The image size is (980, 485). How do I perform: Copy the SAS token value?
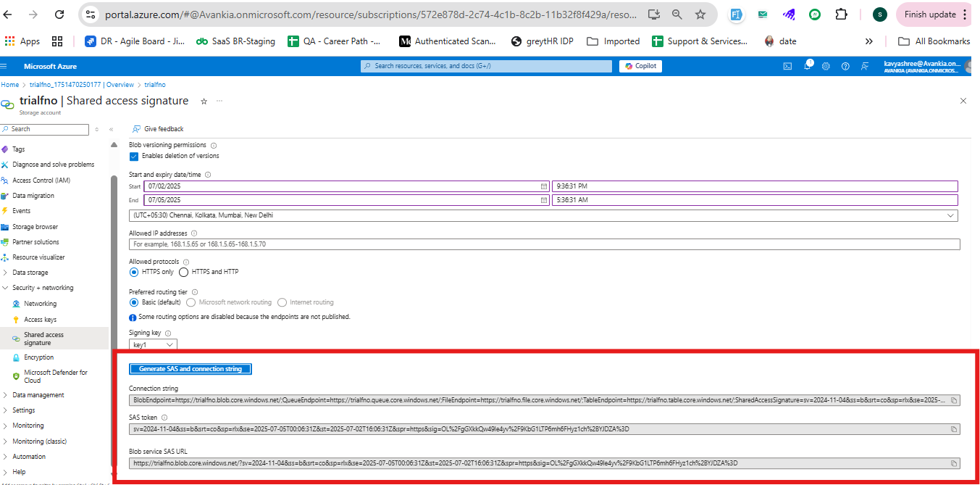click(x=954, y=429)
